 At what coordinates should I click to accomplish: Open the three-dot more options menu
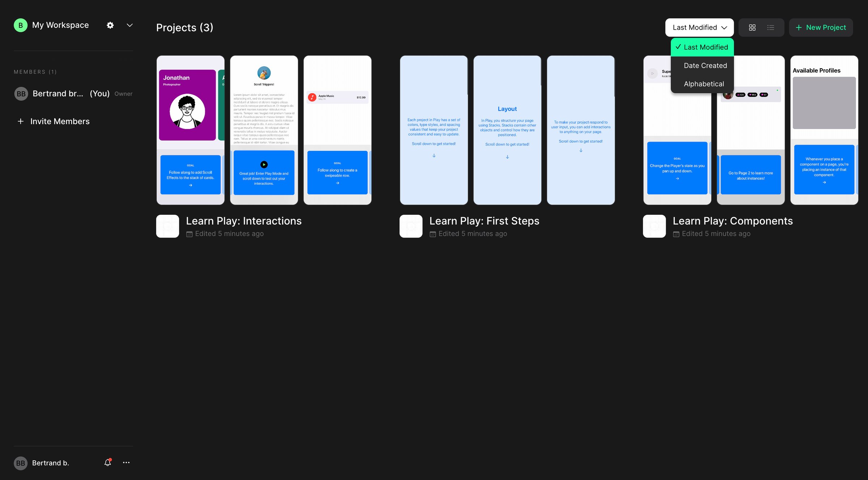pos(126,463)
